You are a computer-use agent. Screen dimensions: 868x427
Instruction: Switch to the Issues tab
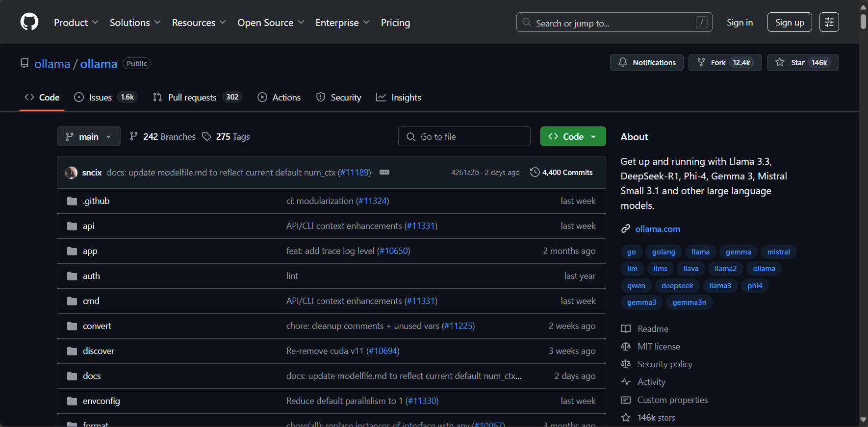(x=105, y=97)
